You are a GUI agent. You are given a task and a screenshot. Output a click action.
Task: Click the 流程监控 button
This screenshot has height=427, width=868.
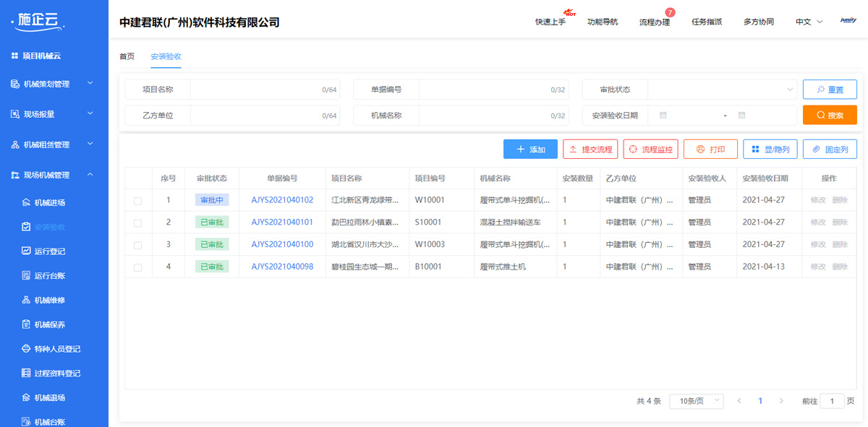click(651, 150)
